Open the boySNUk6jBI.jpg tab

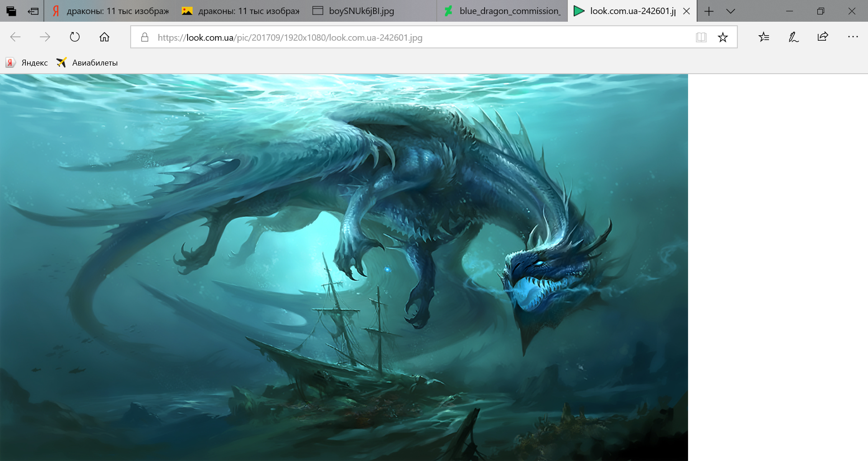372,11
